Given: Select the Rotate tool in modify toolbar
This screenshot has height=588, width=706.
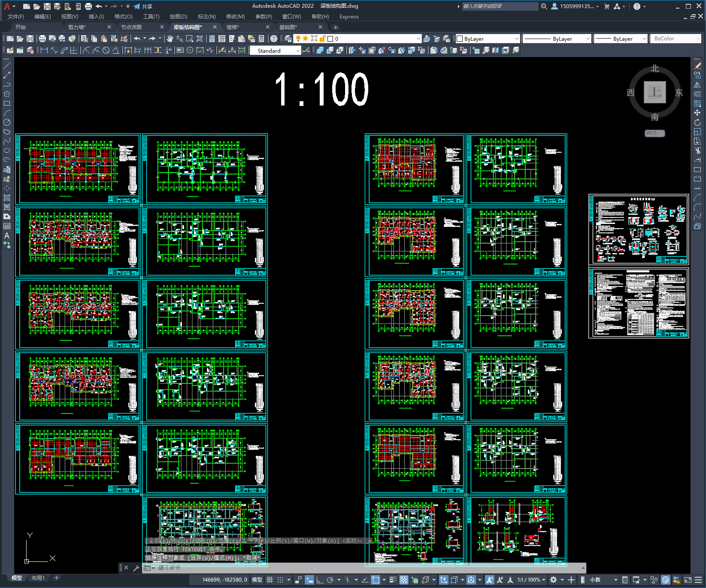Looking at the screenshot, I should [697, 122].
